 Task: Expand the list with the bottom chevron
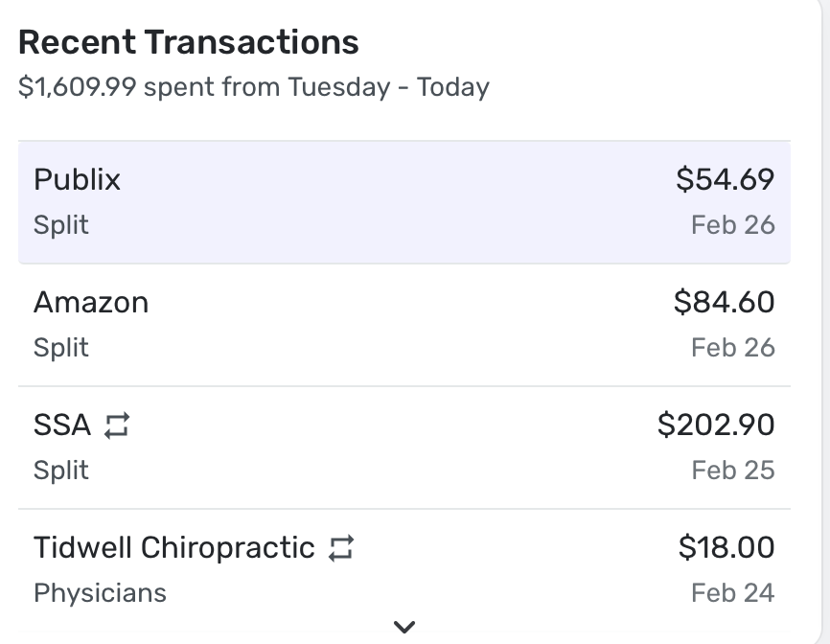click(x=404, y=627)
